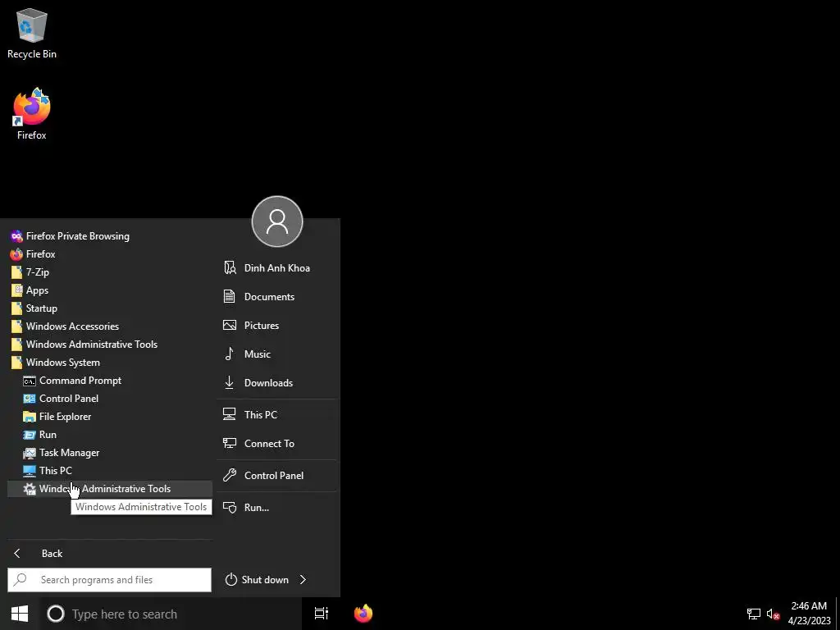Open This PC under Windows System
The width and height of the screenshot is (840, 630).
click(110, 470)
